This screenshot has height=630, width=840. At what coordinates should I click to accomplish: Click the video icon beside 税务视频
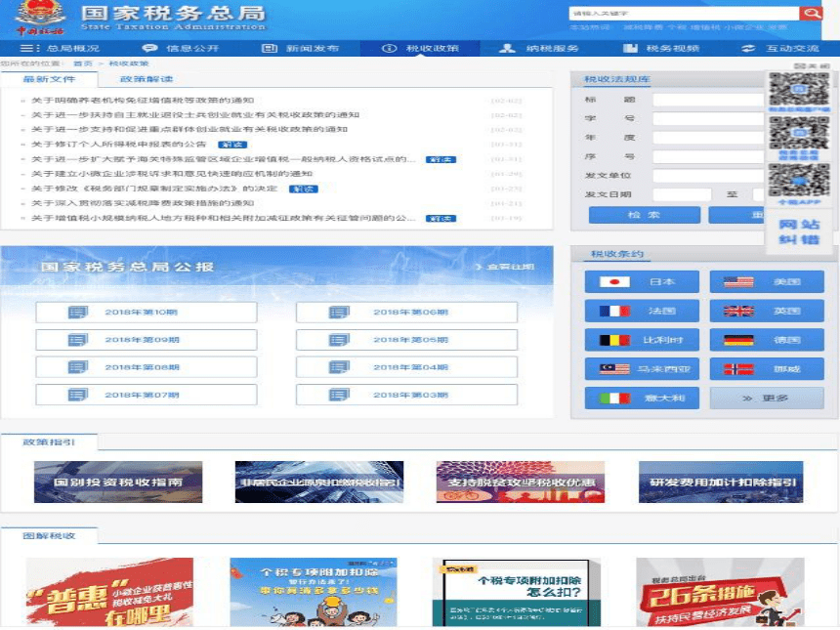630,48
